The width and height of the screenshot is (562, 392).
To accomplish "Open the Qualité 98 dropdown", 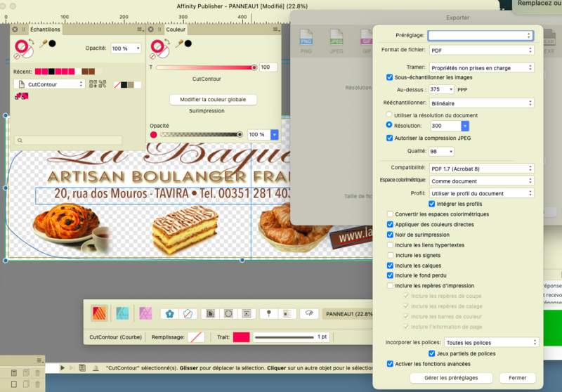I will pos(442,152).
